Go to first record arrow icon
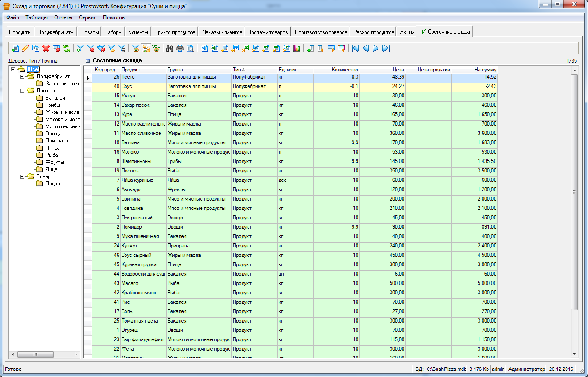Viewport: 588px width, 377px height. click(x=355, y=48)
